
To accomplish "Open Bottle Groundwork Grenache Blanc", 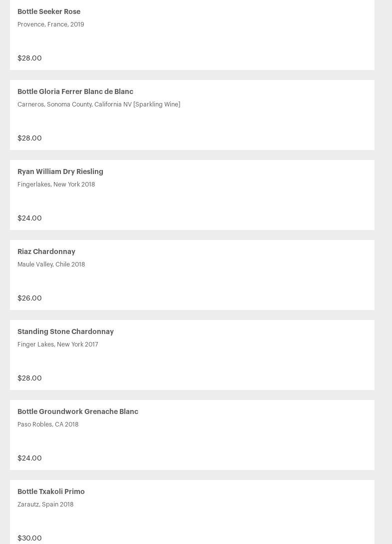I will tap(78, 411).
